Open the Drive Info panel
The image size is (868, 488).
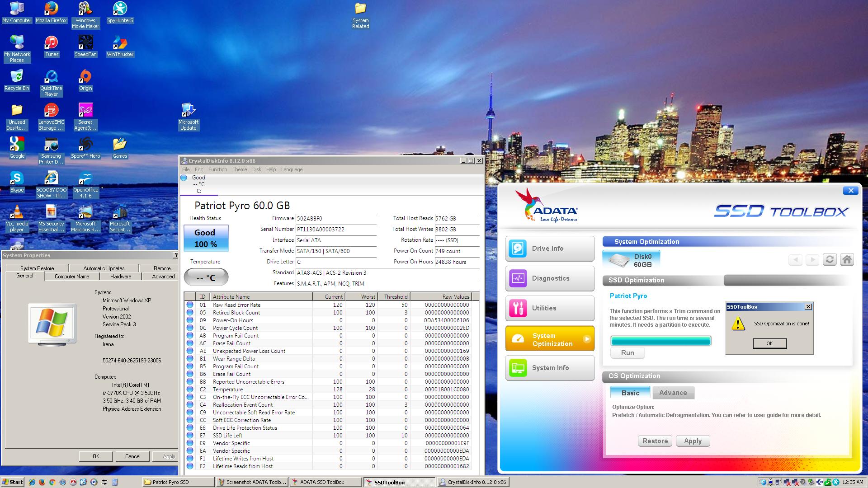point(549,249)
